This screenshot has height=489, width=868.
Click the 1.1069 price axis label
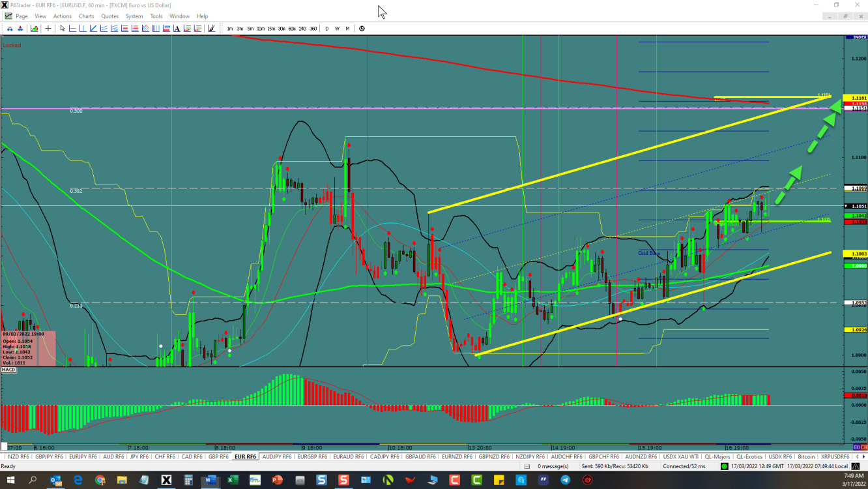(854, 188)
